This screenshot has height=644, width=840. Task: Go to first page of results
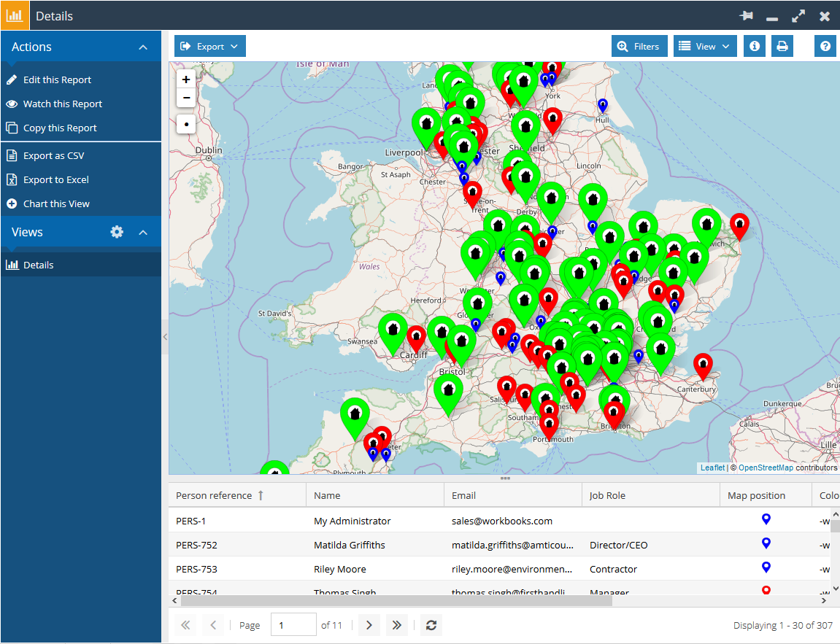[185, 625]
